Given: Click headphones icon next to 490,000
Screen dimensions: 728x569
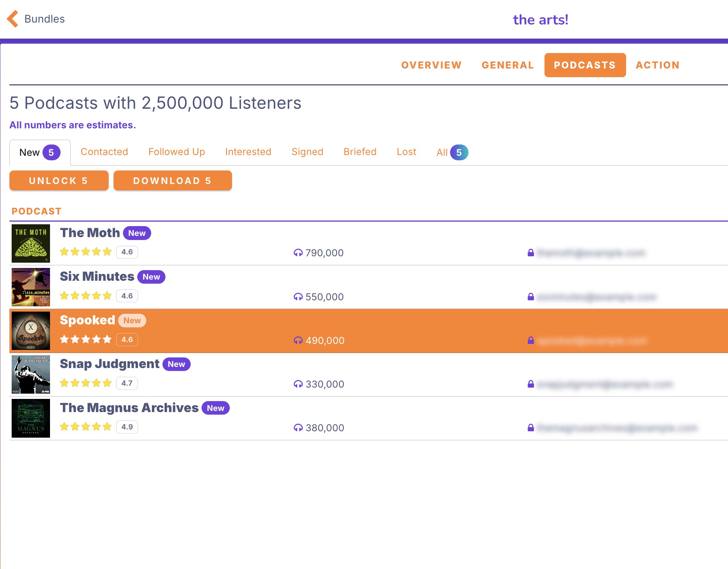Looking at the screenshot, I should [x=298, y=341].
